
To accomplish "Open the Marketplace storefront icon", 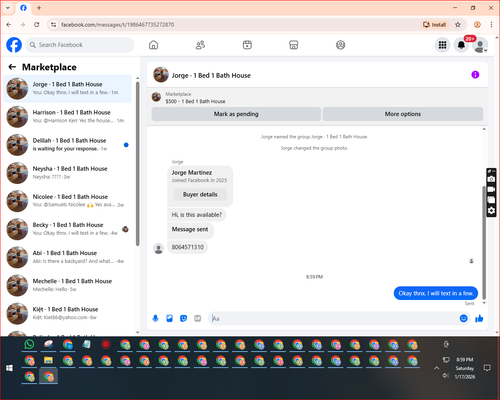I will (x=294, y=45).
